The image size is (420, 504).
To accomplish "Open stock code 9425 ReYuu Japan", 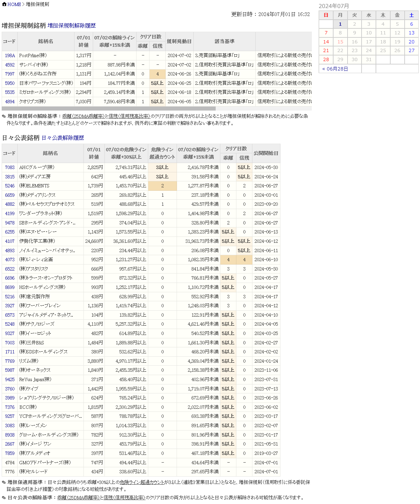I will (10, 379).
